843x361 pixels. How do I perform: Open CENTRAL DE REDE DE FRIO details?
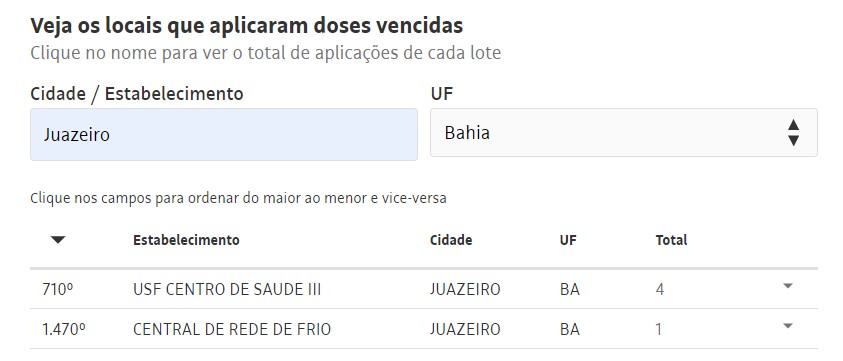click(232, 329)
